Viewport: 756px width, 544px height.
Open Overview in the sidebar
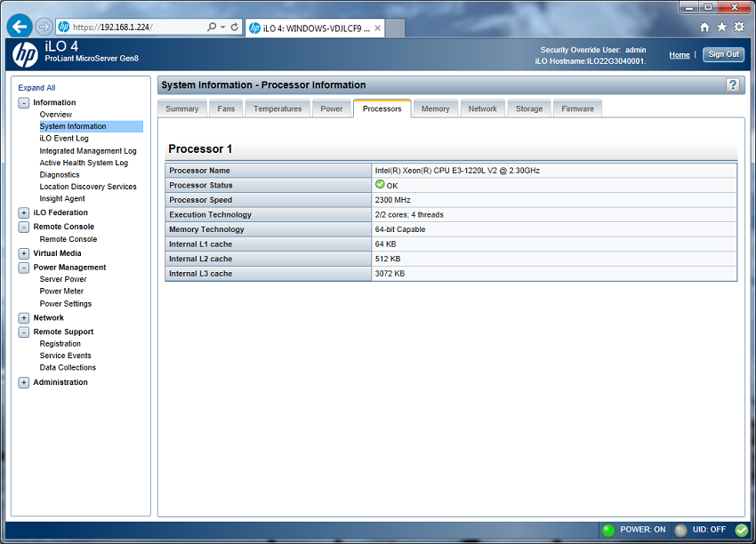point(55,115)
